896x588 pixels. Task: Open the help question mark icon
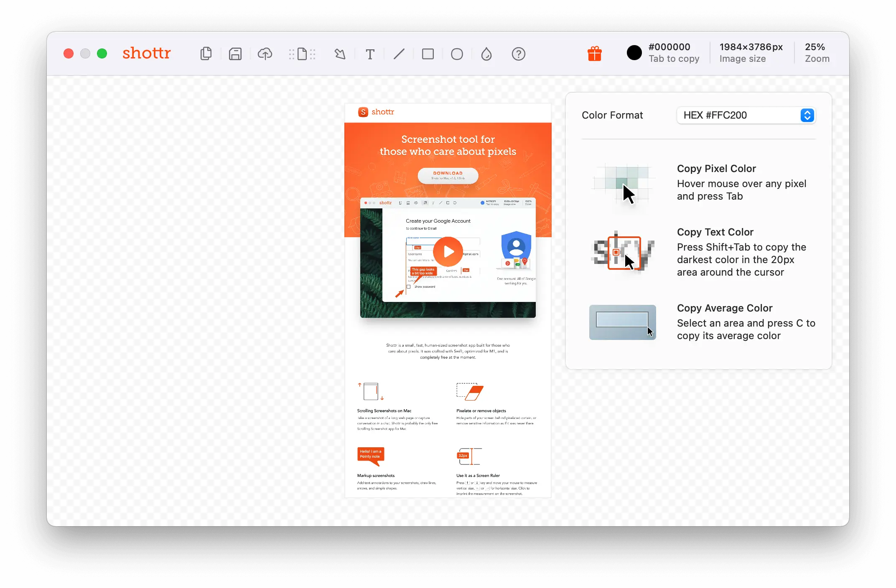tap(518, 54)
